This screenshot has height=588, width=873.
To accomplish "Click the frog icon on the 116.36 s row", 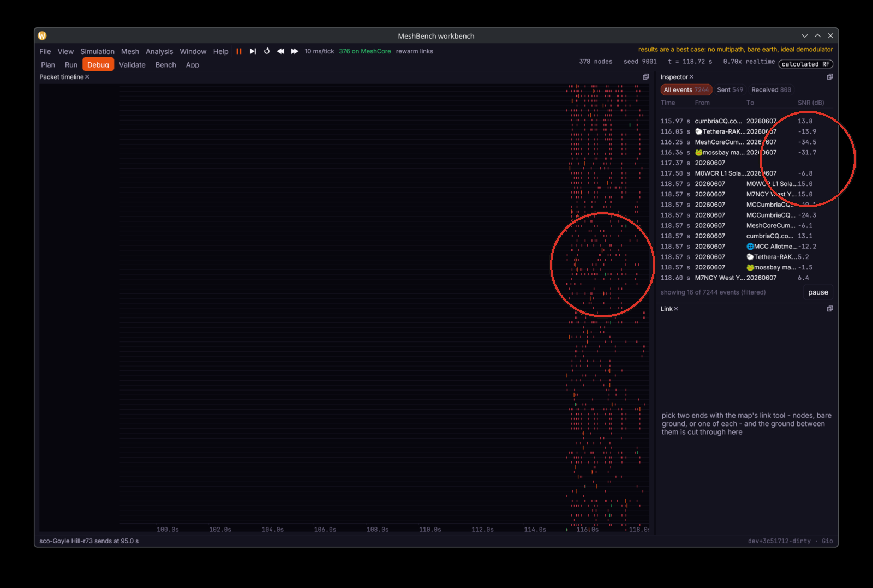I will 698,153.
